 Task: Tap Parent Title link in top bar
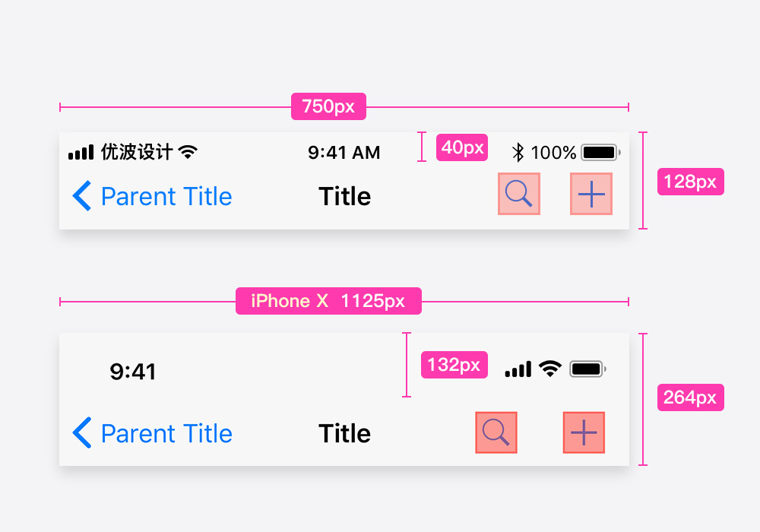point(166,196)
